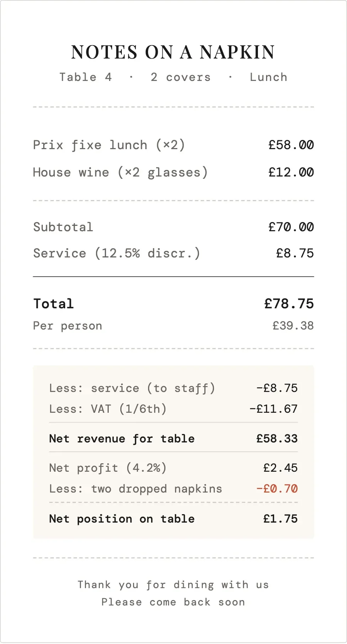Click the £70.00 subtotal amount
Screen dimensions: 347x644
291,227
